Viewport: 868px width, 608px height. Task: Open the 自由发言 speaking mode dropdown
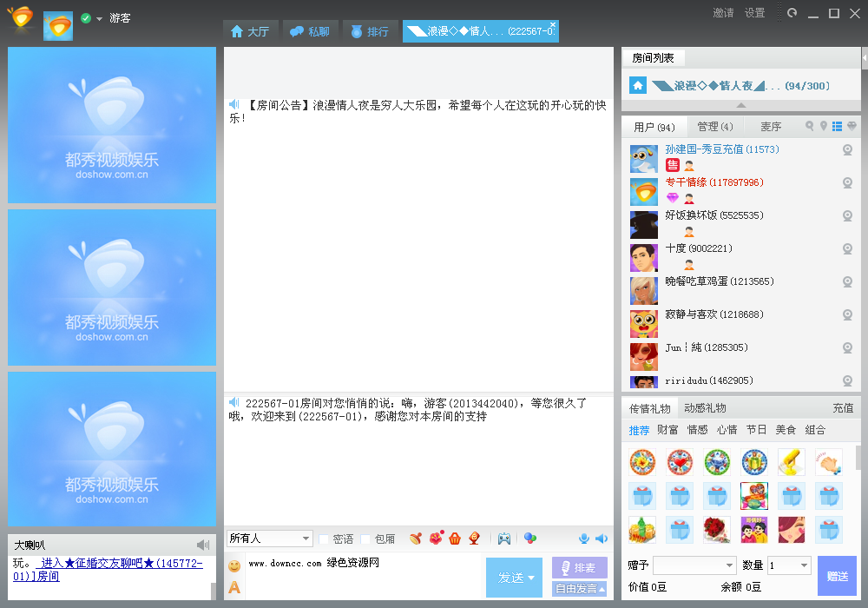click(x=579, y=588)
